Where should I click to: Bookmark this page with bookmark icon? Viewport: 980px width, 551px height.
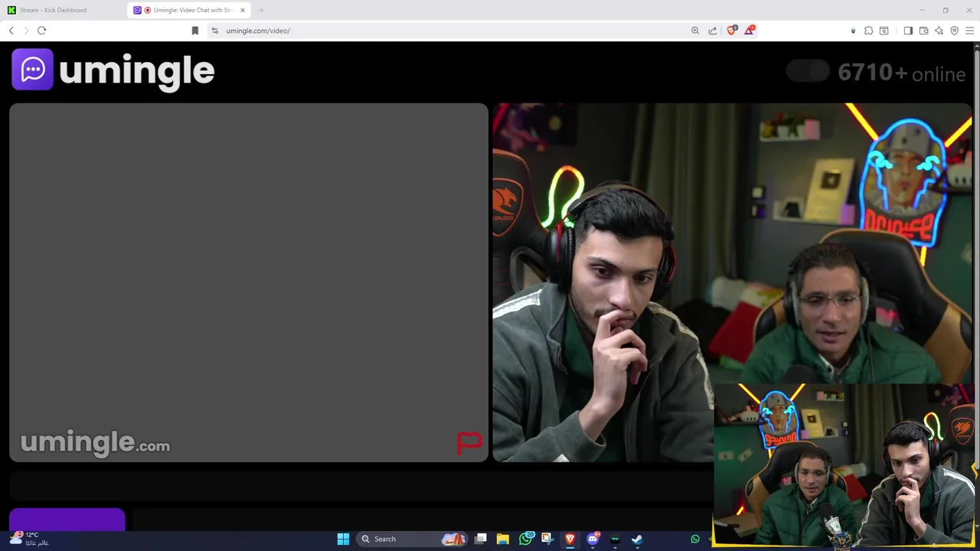(x=194, y=31)
